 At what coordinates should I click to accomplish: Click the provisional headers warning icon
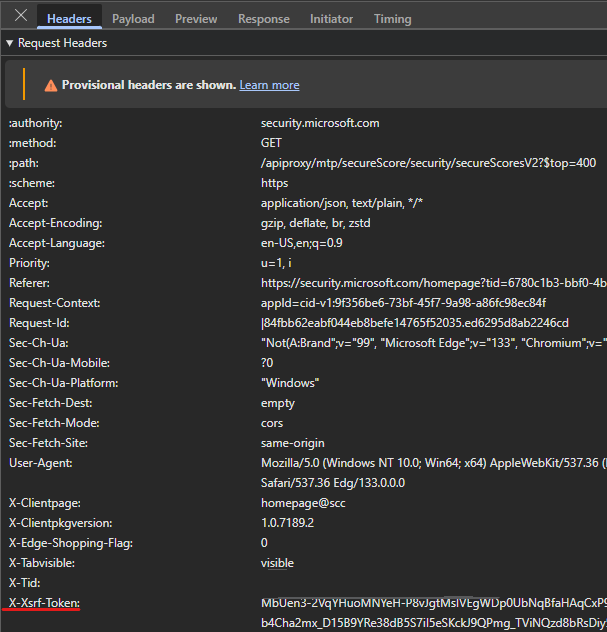[x=51, y=85]
